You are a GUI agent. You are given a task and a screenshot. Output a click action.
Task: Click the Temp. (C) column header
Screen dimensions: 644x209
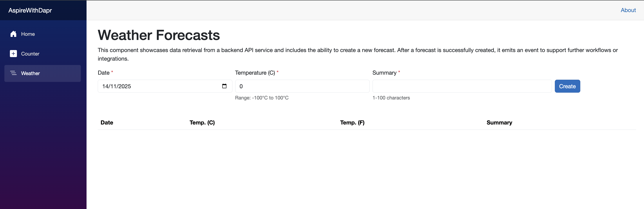pos(202,123)
